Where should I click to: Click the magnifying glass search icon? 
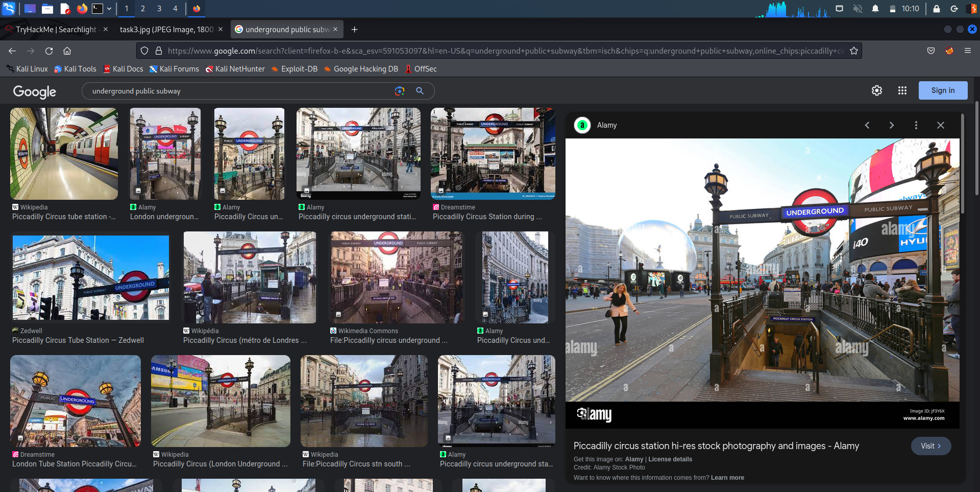pos(420,91)
